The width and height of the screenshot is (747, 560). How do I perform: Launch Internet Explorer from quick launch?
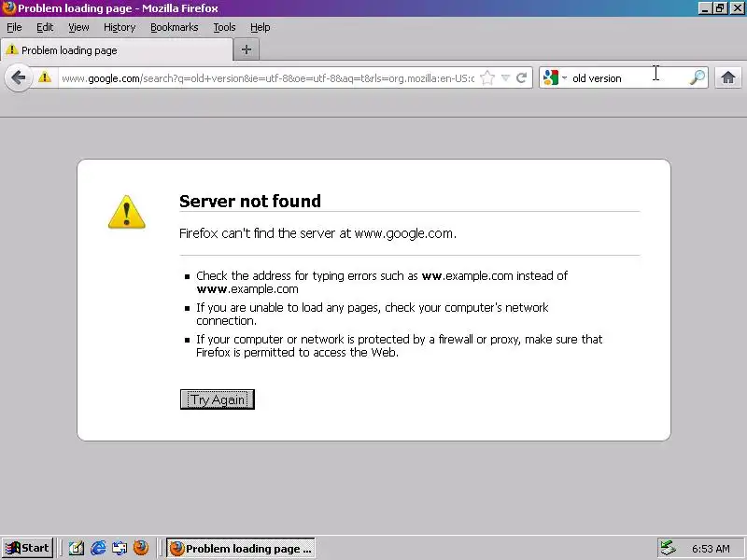click(x=98, y=548)
